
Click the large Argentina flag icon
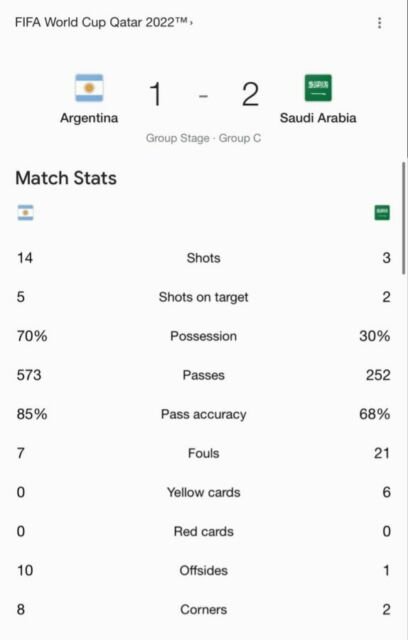click(89, 88)
